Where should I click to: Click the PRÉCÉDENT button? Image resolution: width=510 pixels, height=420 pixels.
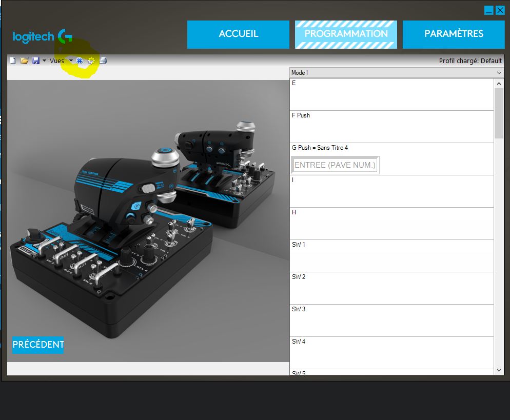pos(38,345)
